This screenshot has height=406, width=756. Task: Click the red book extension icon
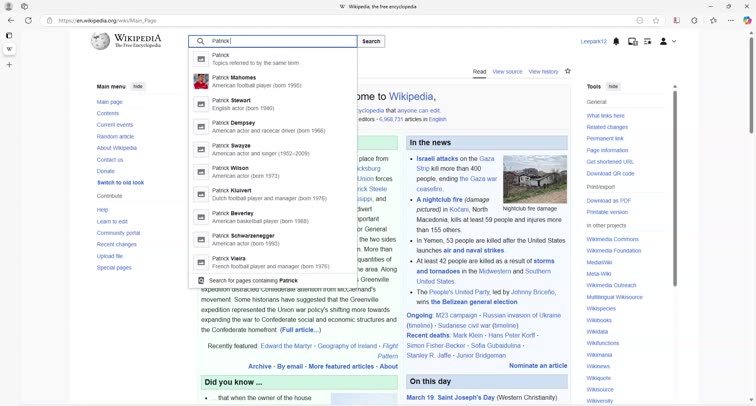(x=677, y=21)
